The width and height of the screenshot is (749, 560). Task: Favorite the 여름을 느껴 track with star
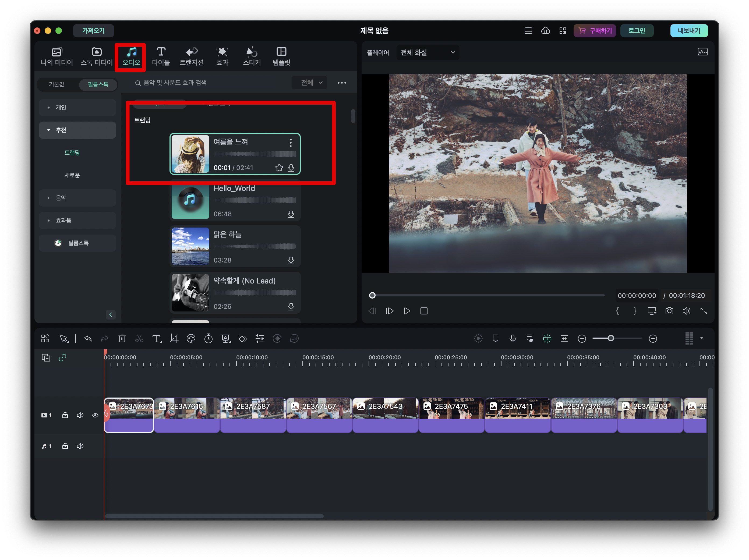pos(279,168)
